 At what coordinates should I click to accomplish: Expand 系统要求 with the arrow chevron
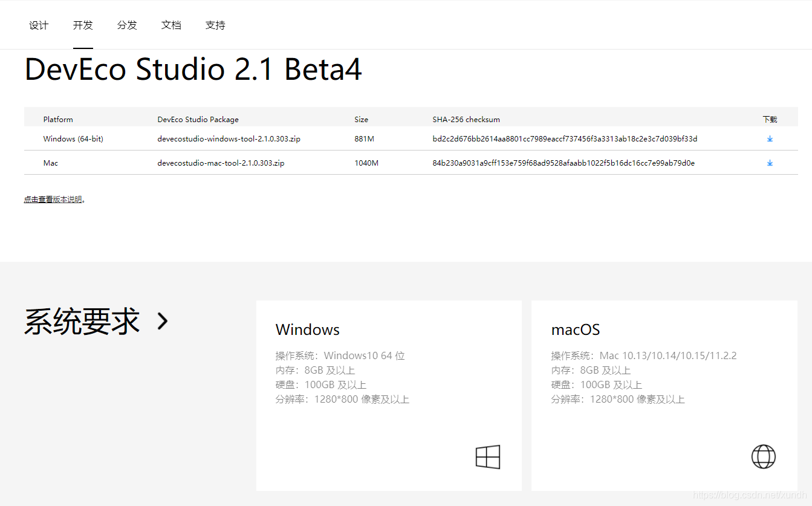pos(163,321)
